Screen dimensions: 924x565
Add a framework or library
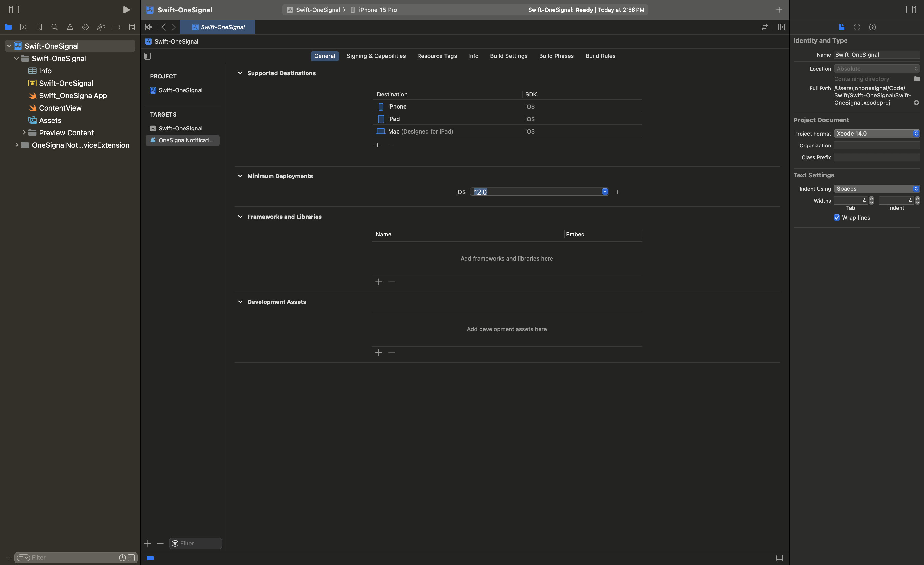coord(379,282)
